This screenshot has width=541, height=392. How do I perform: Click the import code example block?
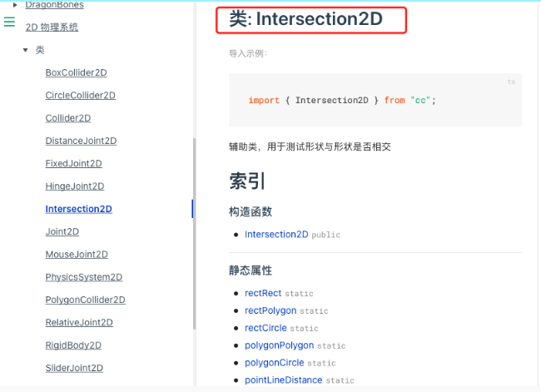[375, 100]
